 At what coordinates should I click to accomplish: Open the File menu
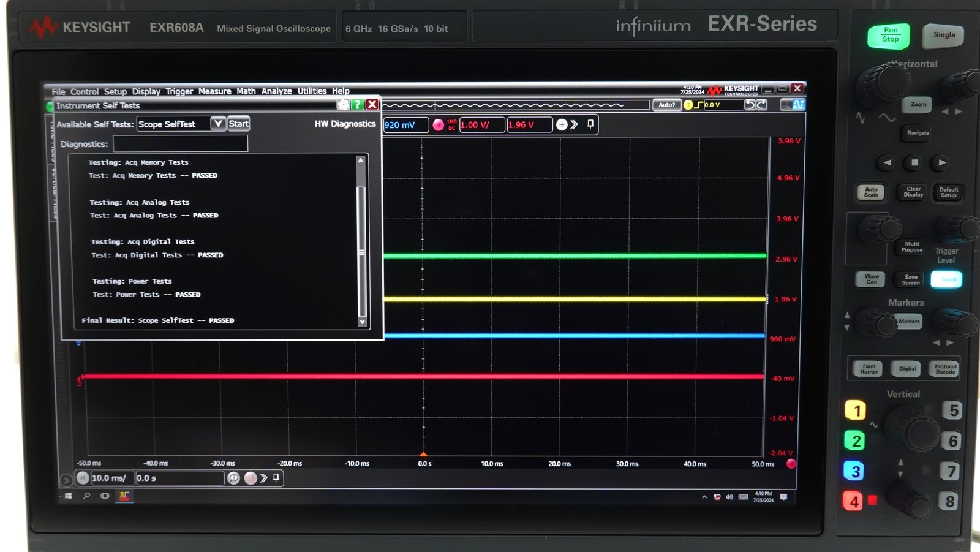pos(58,91)
